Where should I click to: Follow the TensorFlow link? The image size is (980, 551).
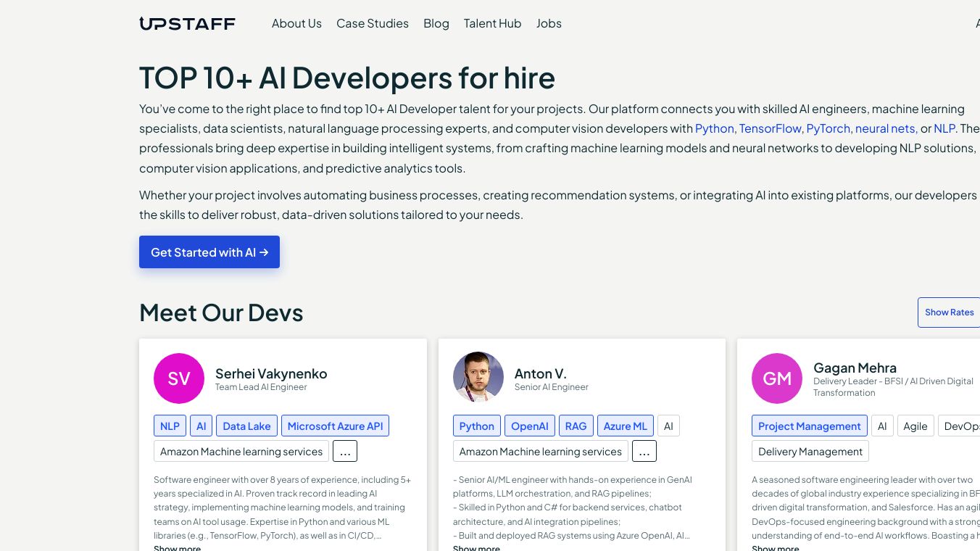[x=771, y=128]
